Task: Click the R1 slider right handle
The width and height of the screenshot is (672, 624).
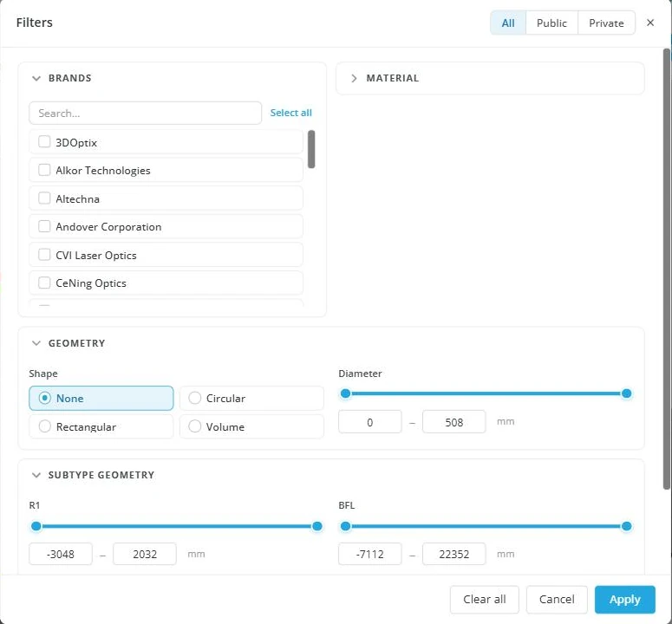Action: (317, 526)
